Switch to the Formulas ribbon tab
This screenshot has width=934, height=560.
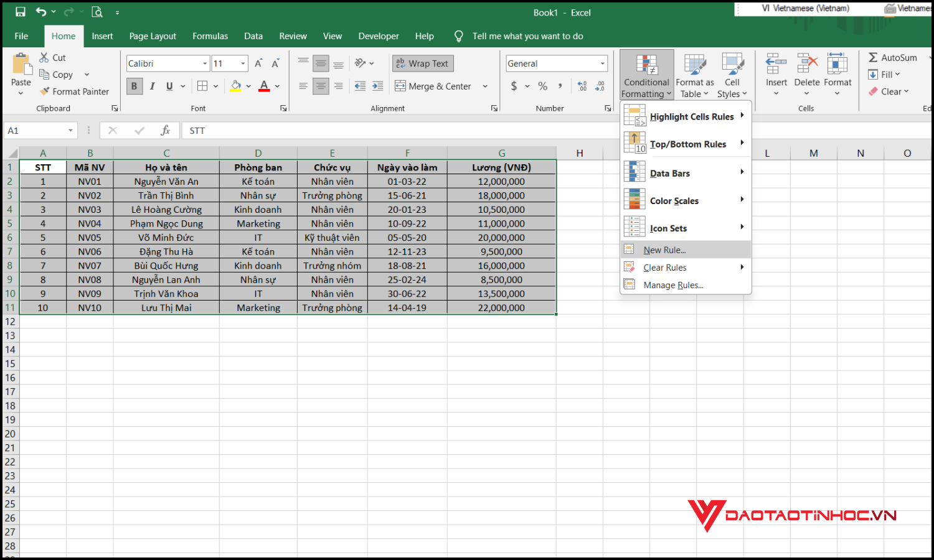[x=210, y=35]
